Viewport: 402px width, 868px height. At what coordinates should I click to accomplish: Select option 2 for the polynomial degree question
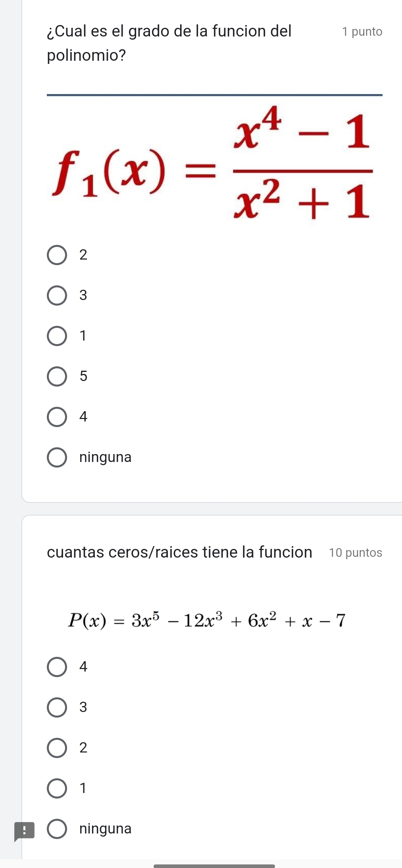[57, 255]
